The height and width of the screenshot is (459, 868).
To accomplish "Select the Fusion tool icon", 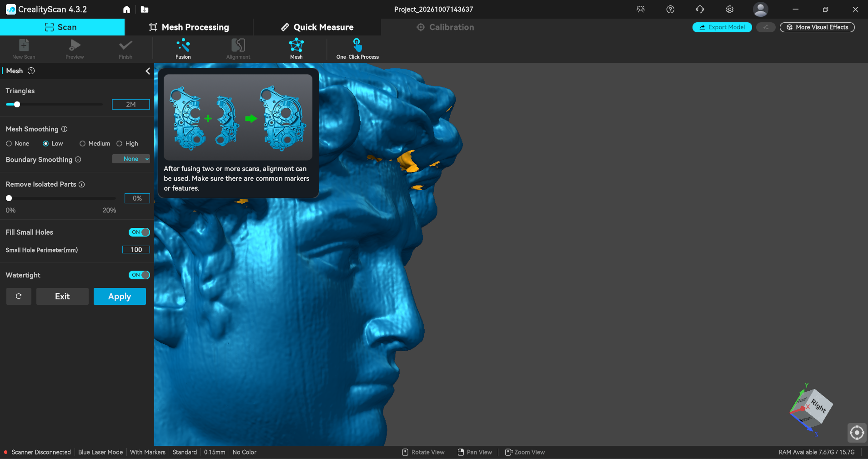I will tap(183, 45).
